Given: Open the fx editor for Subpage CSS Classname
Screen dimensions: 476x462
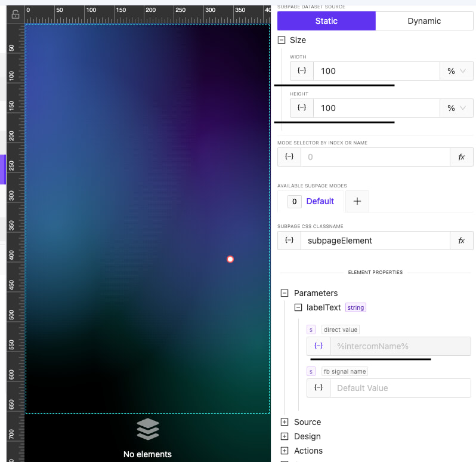Looking at the screenshot, I should pos(462,241).
